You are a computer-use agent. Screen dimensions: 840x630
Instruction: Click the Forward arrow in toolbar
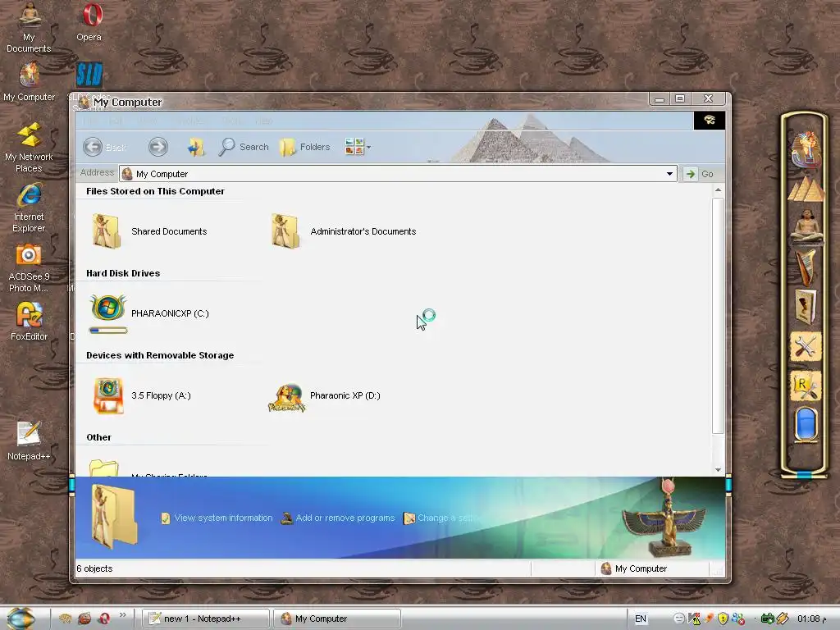pos(158,147)
